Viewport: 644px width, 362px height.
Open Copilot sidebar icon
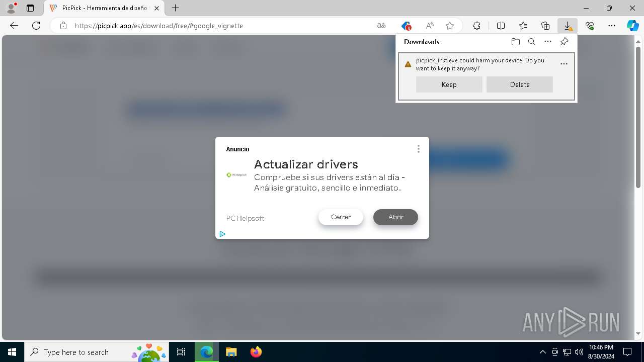[x=632, y=26]
